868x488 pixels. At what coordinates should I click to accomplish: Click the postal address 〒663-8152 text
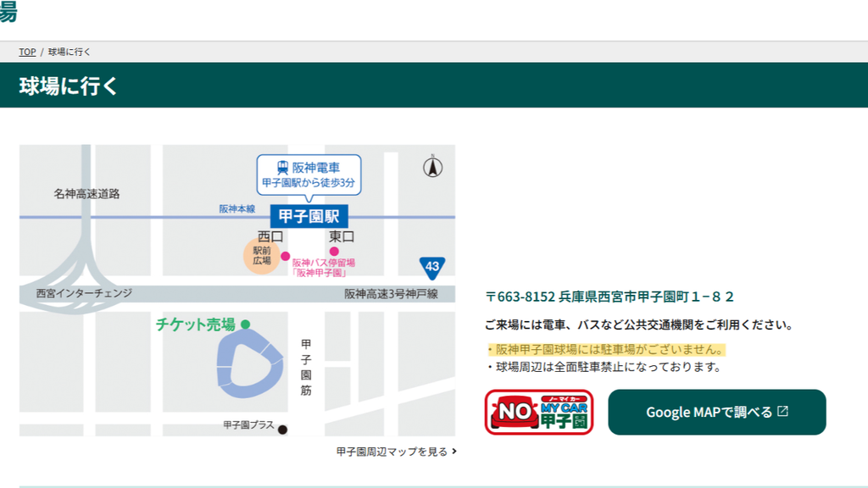[609, 297]
